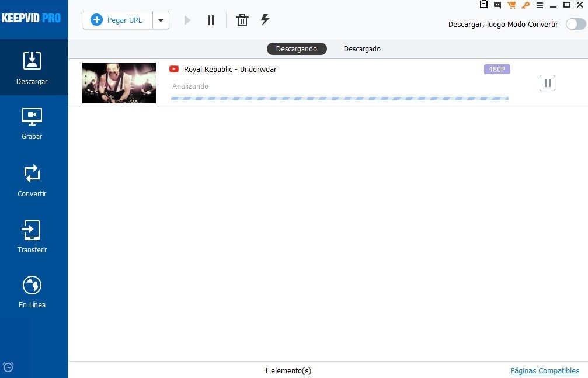This screenshot has width=588, height=378.
Task: Open the feedback chat icon
Action: point(497,5)
